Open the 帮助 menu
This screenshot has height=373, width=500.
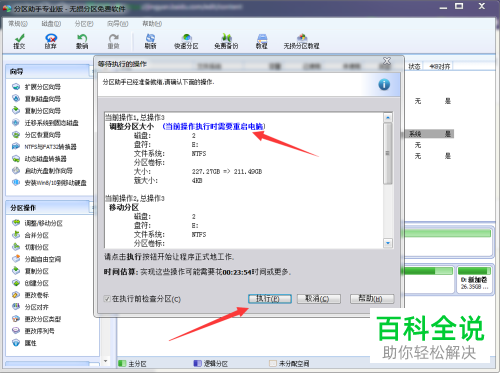(152, 24)
